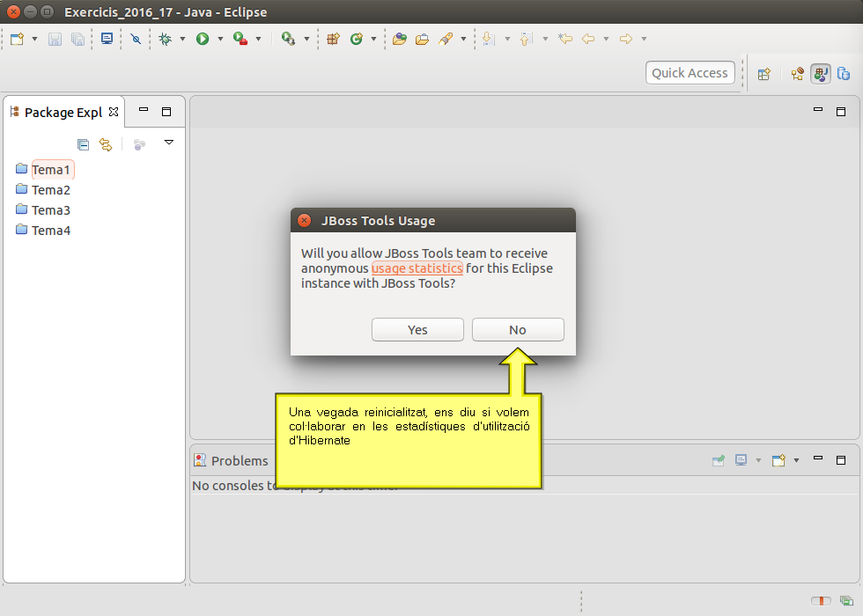Open the New Java Class dropdown arrow

373,39
